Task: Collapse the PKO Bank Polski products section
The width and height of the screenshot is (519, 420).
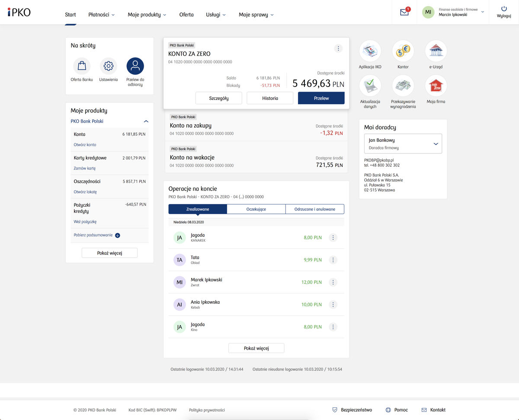Action: pos(146,121)
